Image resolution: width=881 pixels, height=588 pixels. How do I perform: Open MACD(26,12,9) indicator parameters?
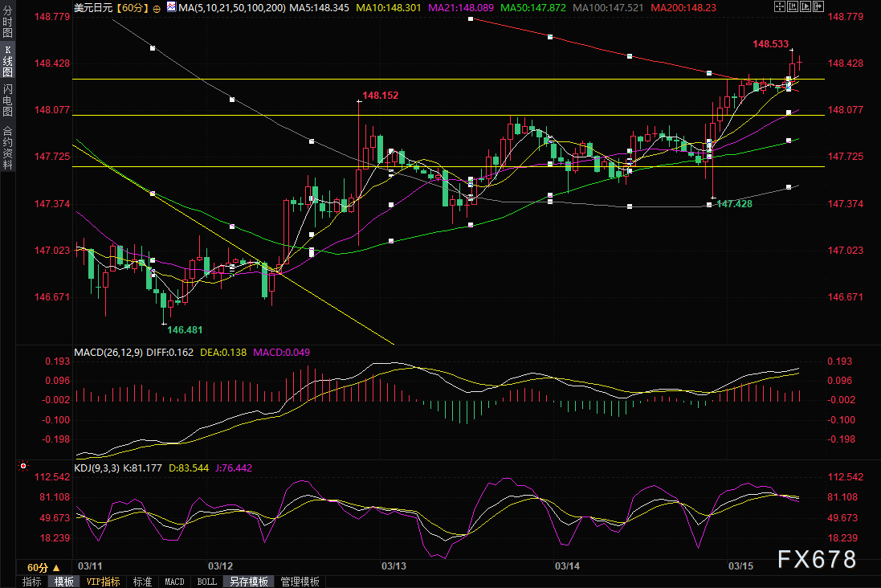pos(108,353)
